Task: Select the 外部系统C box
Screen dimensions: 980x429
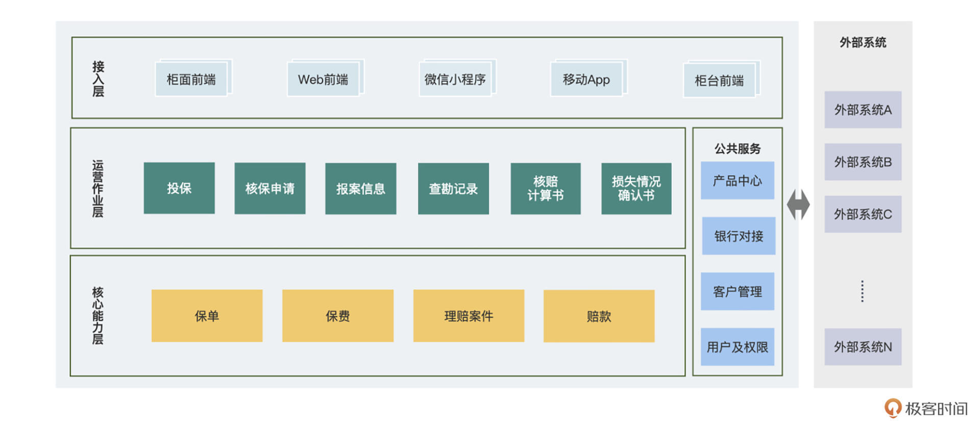Action: pos(863,214)
